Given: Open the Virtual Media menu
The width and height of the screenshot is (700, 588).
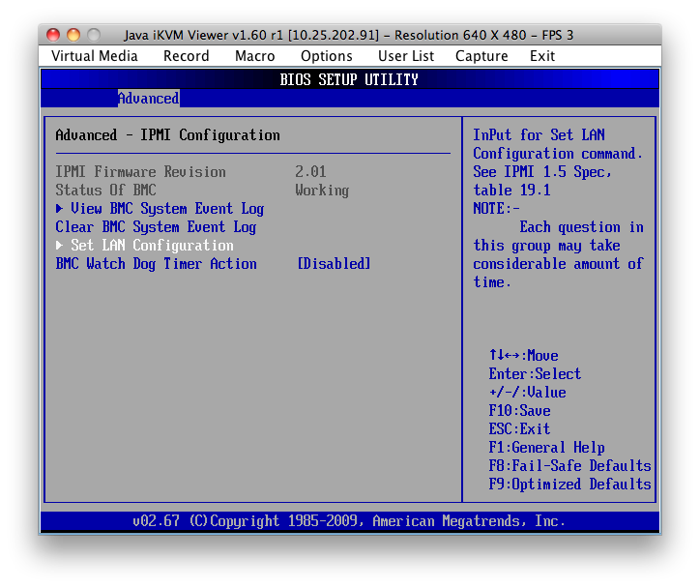Looking at the screenshot, I should click(95, 56).
